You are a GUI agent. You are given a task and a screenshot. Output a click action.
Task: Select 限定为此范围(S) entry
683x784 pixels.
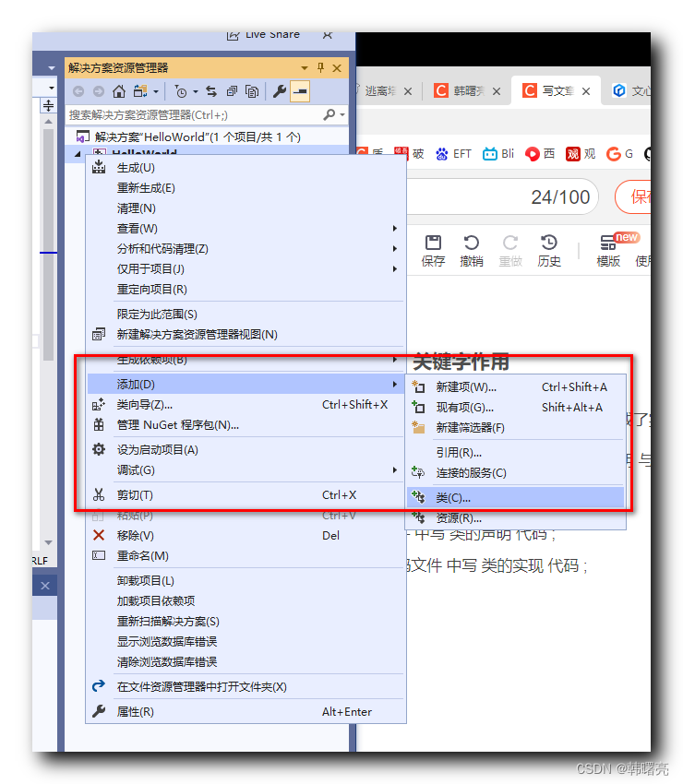[246, 315]
